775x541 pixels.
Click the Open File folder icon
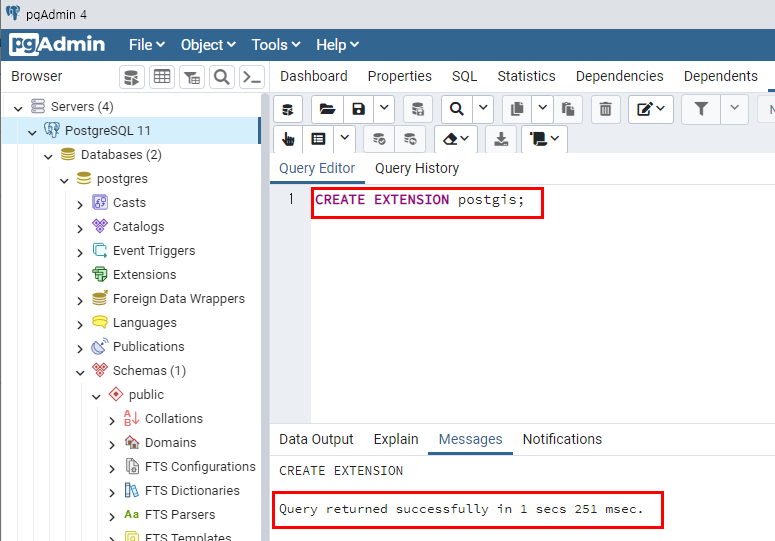(327, 109)
